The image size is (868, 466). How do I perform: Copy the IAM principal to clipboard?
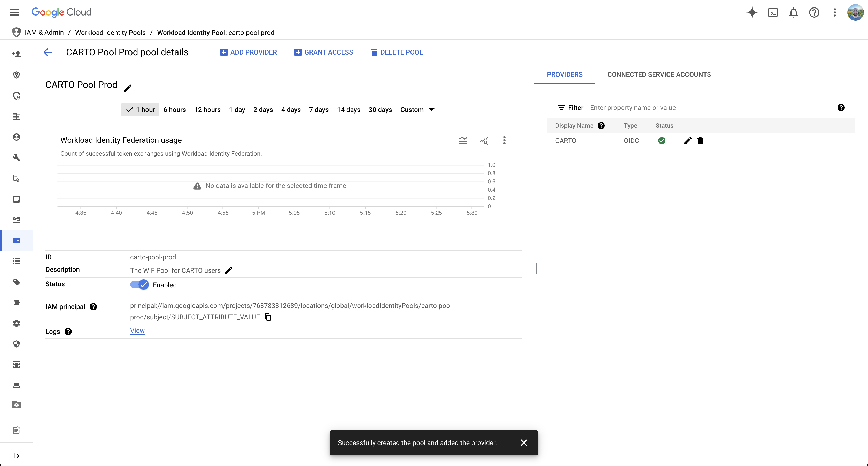pos(268,317)
